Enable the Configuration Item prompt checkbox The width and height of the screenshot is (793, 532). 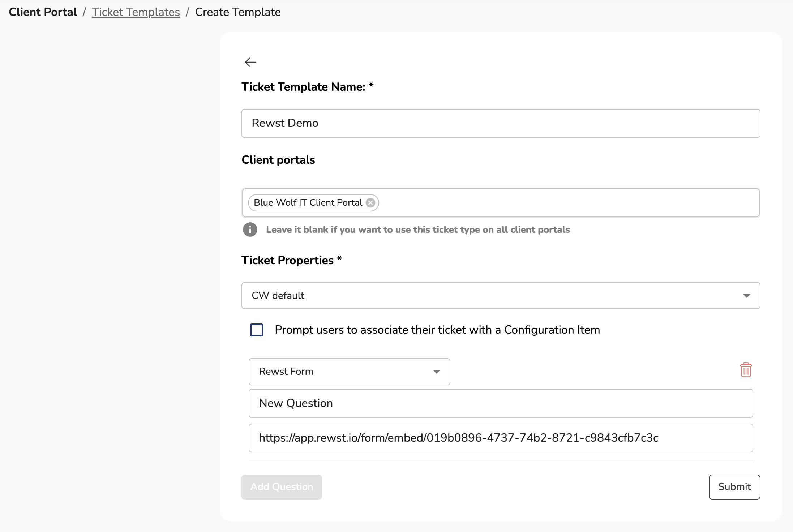[257, 330]
